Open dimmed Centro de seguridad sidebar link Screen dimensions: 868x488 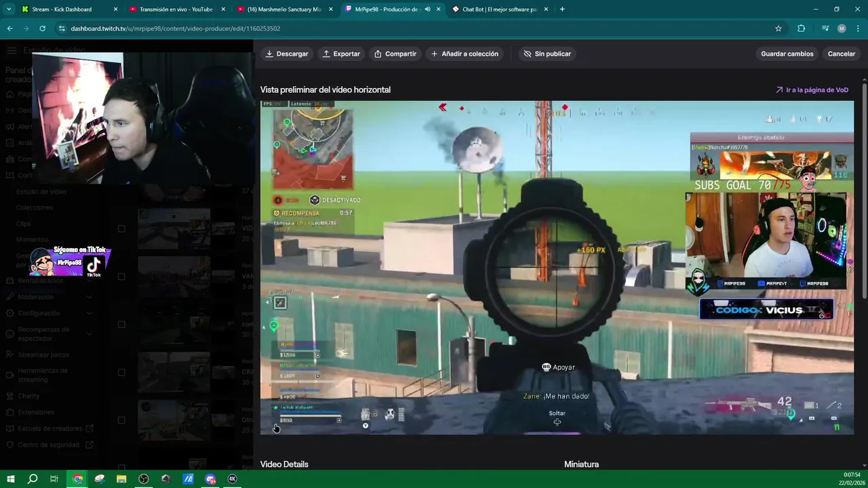[x=49, y=445]
